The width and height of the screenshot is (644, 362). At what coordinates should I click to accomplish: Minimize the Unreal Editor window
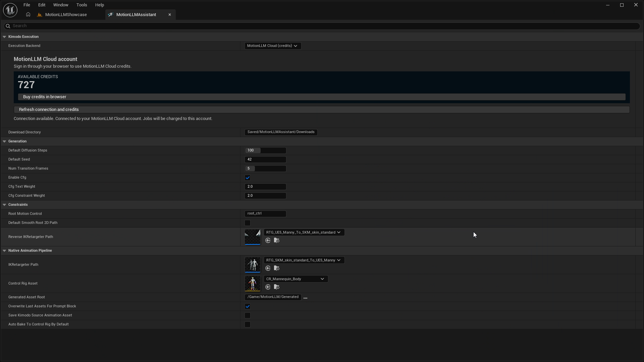coord(608,5)
